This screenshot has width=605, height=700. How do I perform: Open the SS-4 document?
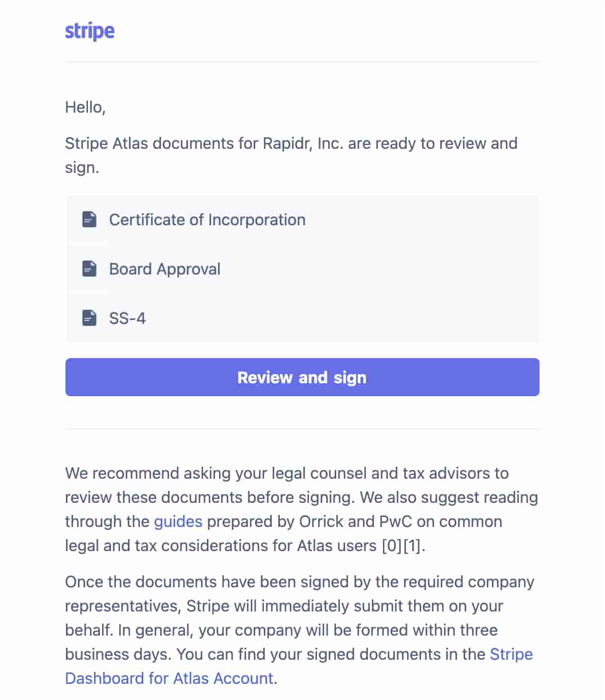click(127, 318)
